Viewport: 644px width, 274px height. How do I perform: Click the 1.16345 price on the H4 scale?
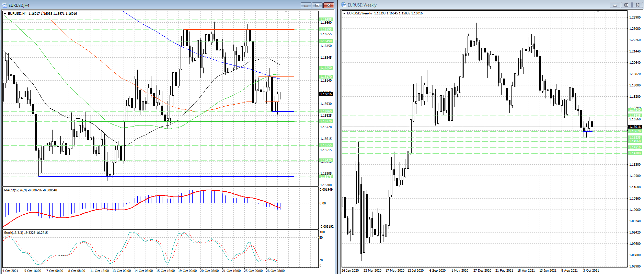(326, 58)
